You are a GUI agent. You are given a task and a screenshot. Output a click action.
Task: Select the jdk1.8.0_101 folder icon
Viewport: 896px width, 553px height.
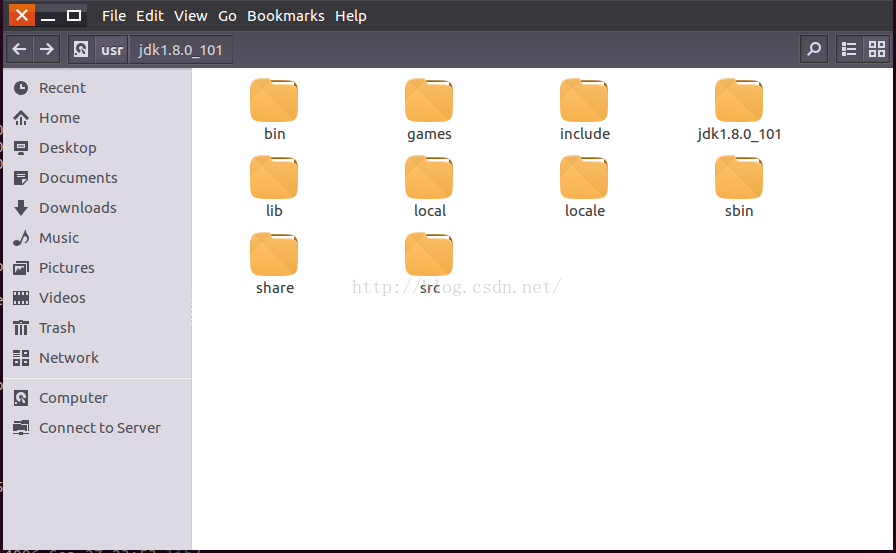pos(739,101)
